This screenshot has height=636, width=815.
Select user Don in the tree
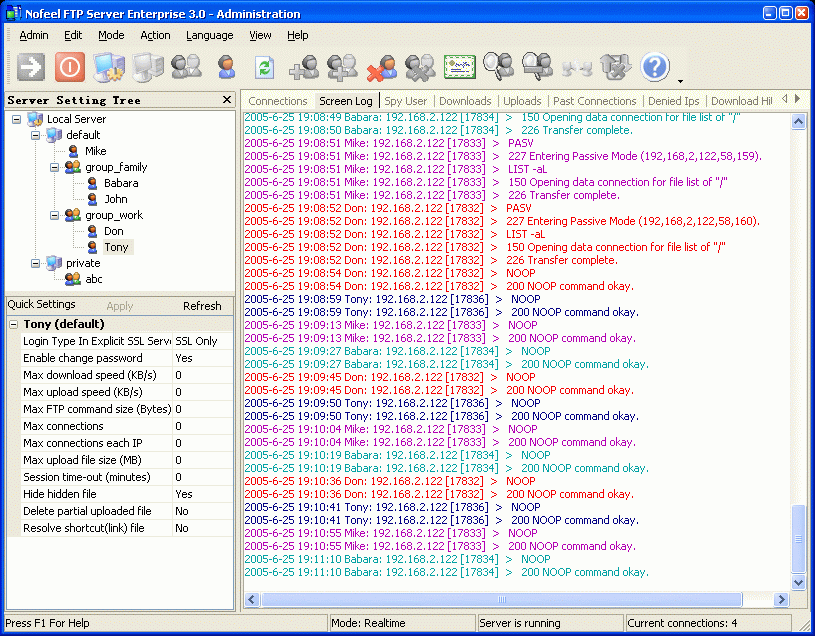click(x=113, y=231)
